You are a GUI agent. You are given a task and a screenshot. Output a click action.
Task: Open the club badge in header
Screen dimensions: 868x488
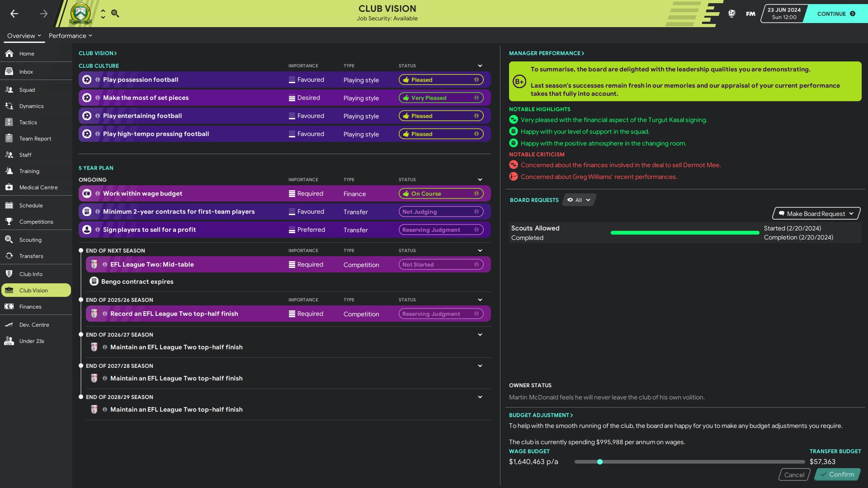[x=80, y=14]
